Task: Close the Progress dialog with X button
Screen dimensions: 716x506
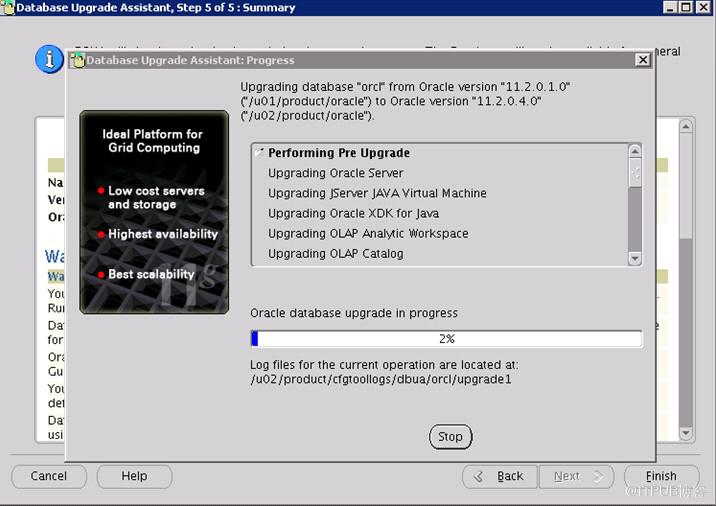Action: 642,60
